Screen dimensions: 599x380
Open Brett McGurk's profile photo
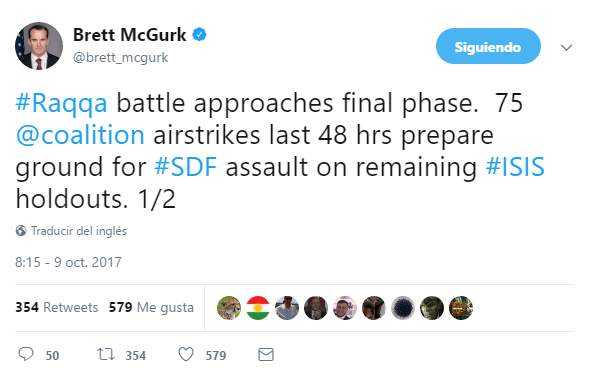pos(39,46)
